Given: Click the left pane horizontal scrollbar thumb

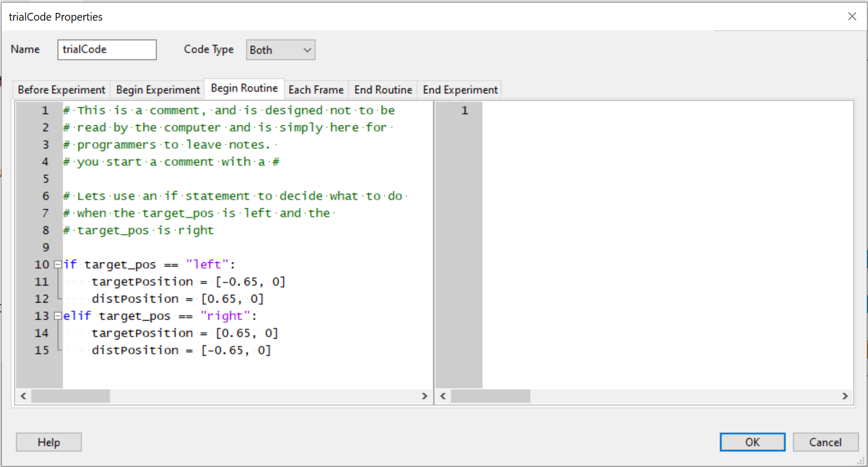Looking at the screenshot, I should point(71,396).
